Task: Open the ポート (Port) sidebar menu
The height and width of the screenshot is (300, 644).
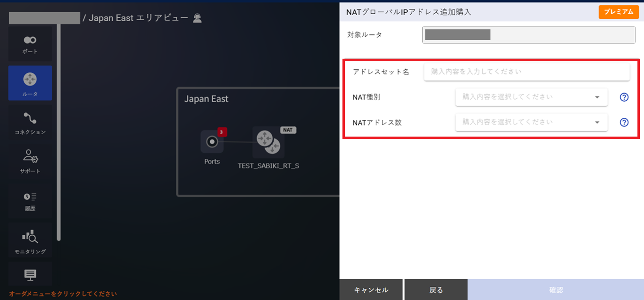Action: pos(30,44)
